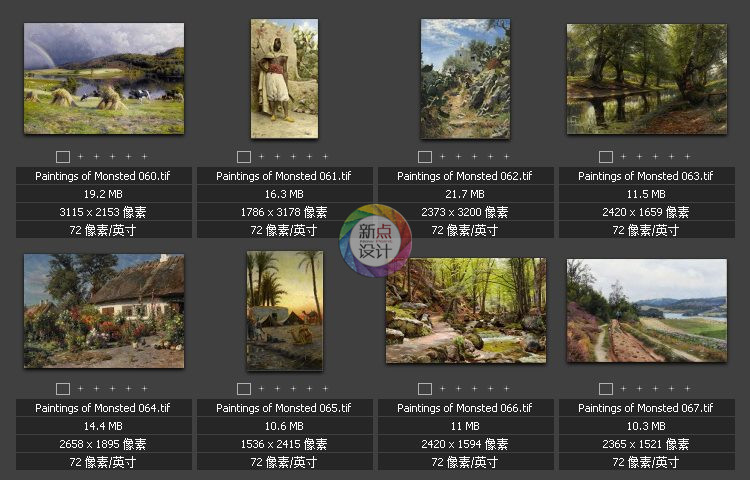
Task: Tick the checkbox under Paintings of Monsted 066.tif
Action: click(x=425, y=389)
